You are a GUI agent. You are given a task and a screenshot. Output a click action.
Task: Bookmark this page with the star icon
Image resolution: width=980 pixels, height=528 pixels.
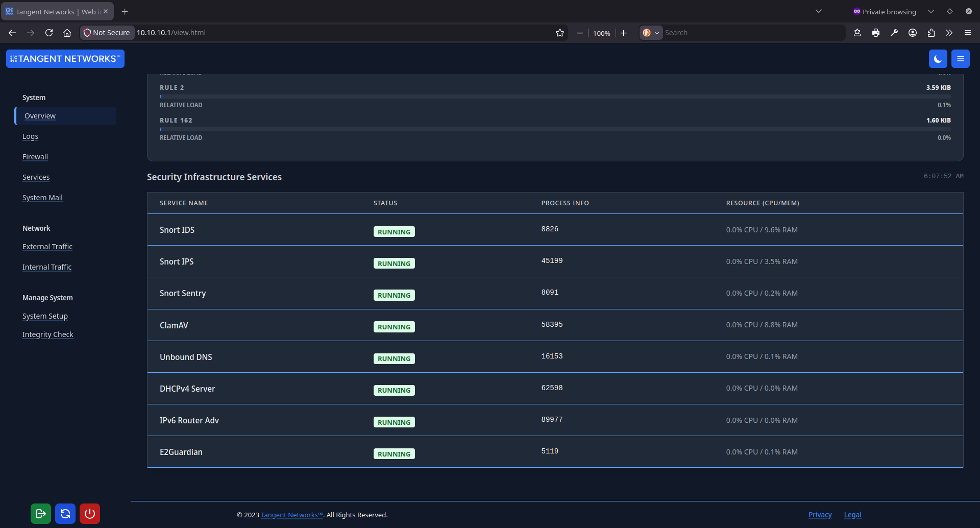point(560,33)
